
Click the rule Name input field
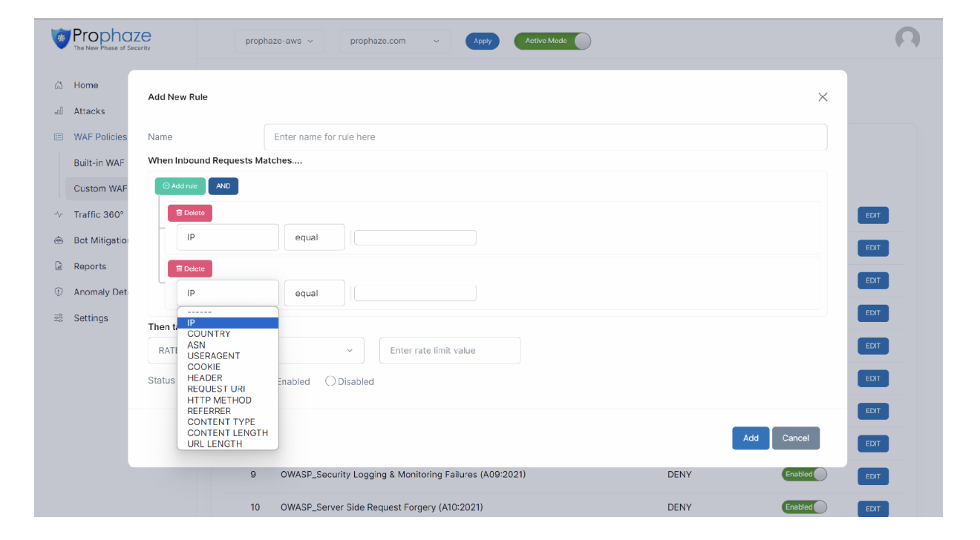click(x=545, y=137)
